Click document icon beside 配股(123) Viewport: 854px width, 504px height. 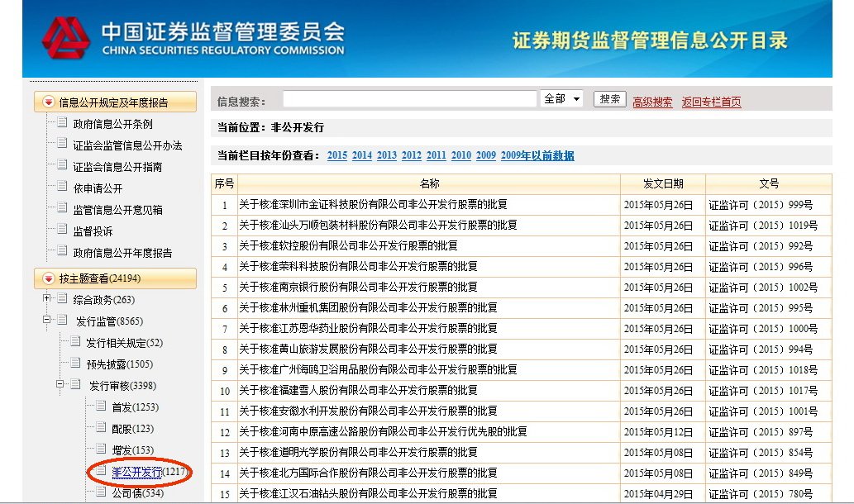coord(101,427)
